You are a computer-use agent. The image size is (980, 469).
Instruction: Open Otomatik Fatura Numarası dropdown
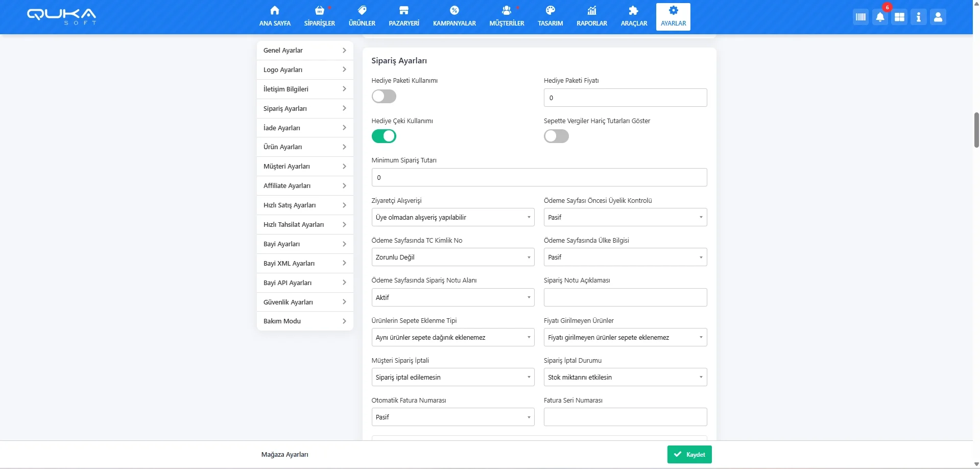(452, 417)
